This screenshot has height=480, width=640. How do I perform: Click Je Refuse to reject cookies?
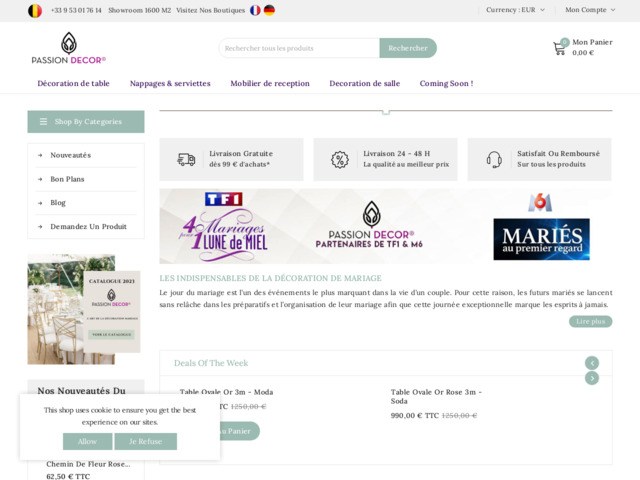145,441
